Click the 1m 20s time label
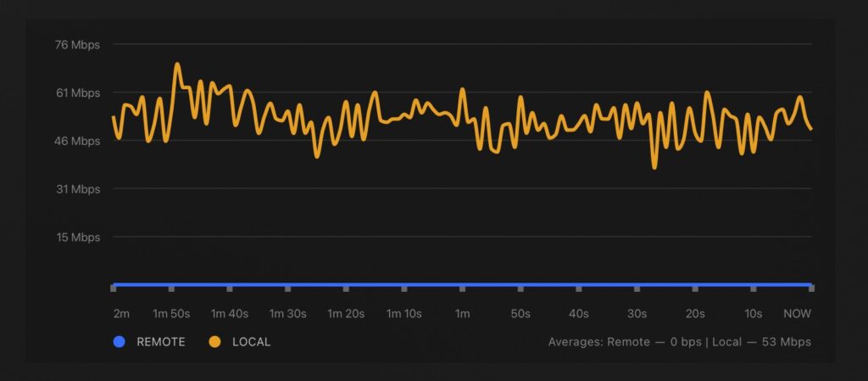The width and height of the screenshot is (868, 381). coord(346,313)
